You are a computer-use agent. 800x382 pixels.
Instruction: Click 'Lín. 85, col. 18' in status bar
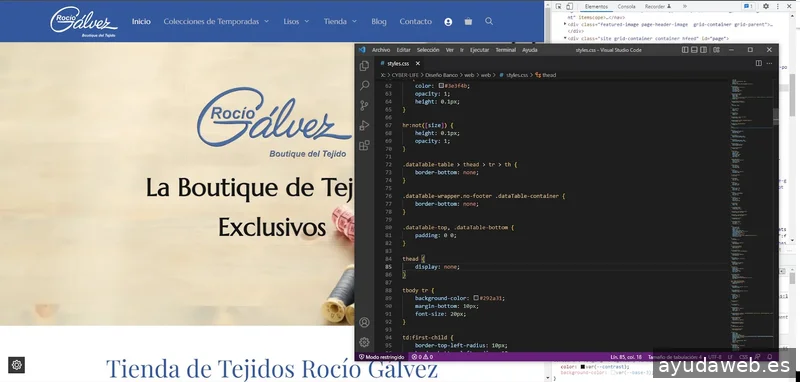tap(627, 357)
